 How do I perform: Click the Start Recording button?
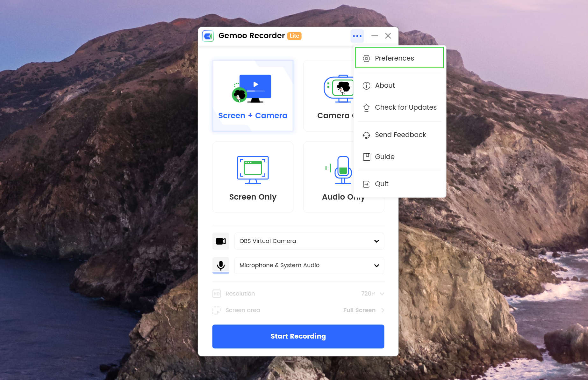[298, 336]
